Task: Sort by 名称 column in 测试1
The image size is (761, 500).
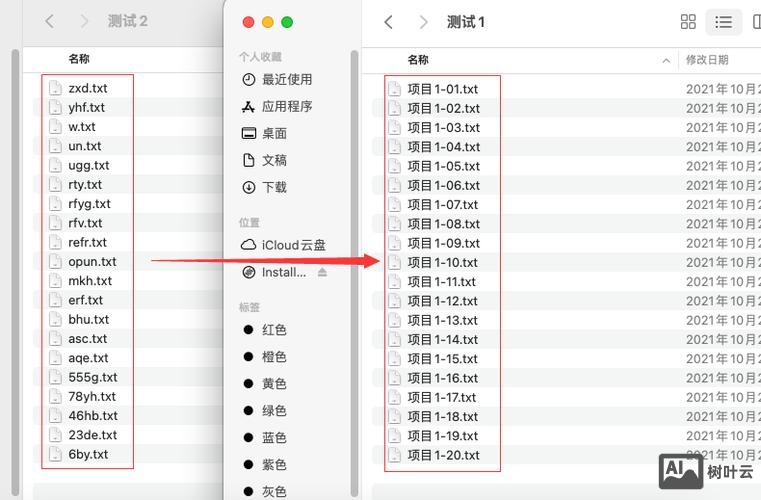Action: [418, 60]
